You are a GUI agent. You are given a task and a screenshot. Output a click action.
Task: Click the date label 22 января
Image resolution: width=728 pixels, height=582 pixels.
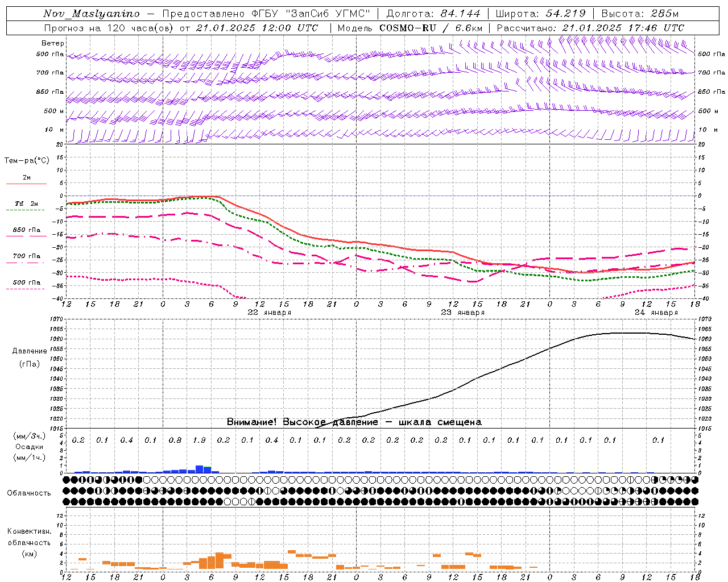(x=269, y=313)
